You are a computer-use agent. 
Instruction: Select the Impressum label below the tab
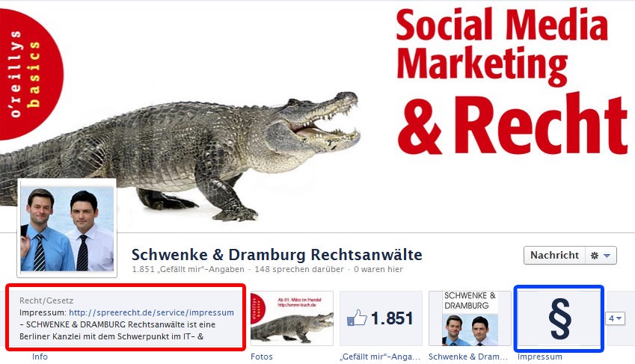(540, 357)
